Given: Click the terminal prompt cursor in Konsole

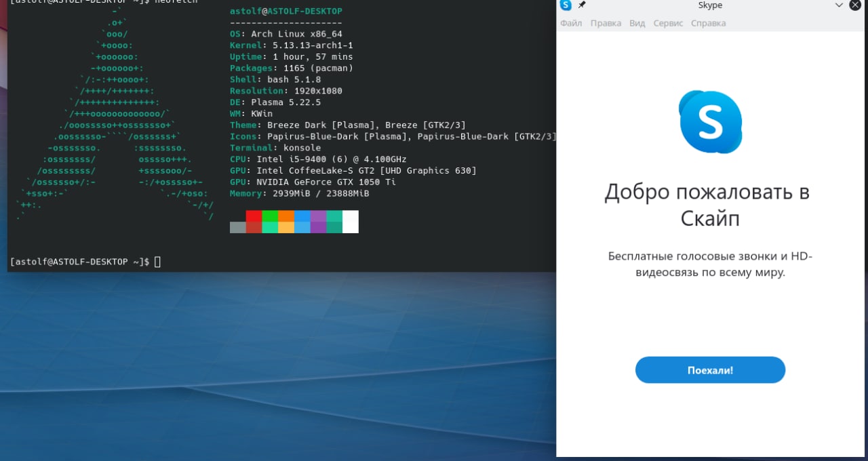Looking at the screenshot, I should (157, 262).
